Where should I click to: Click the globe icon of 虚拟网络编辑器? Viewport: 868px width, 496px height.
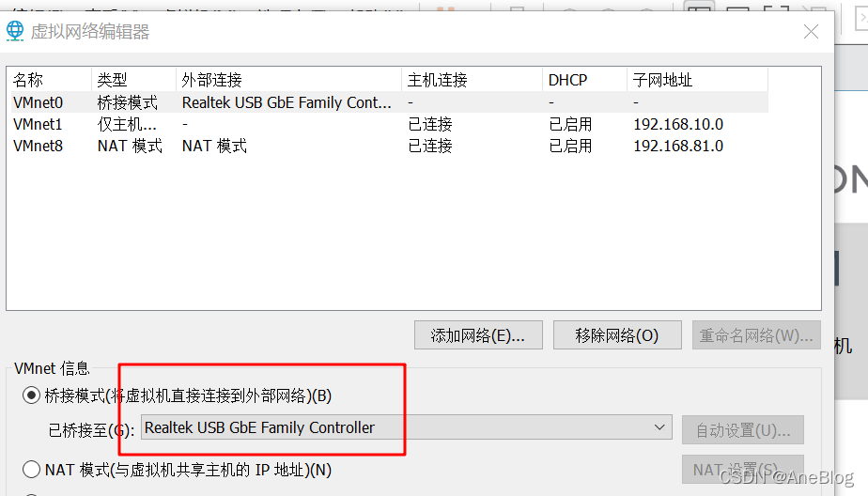click(15, 31)
